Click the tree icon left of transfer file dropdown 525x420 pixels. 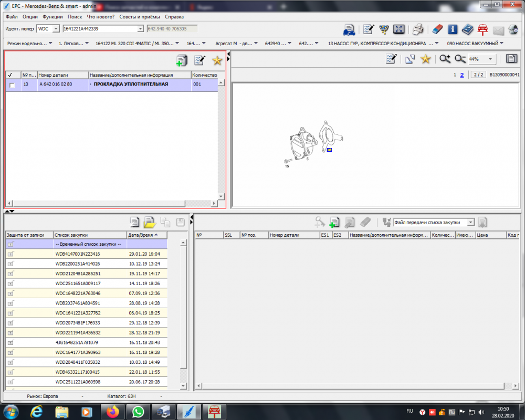[x=387, y=222]
